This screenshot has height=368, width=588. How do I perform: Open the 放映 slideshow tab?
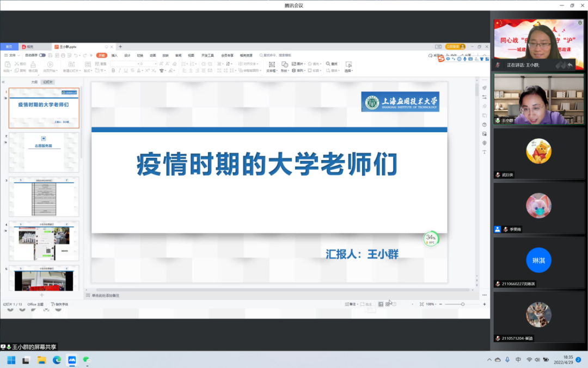[166, 55]
